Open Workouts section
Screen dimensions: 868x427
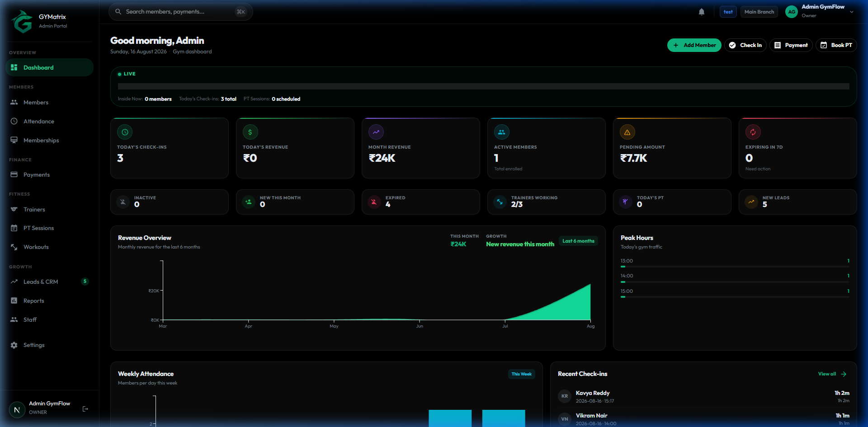click(49, 247)
